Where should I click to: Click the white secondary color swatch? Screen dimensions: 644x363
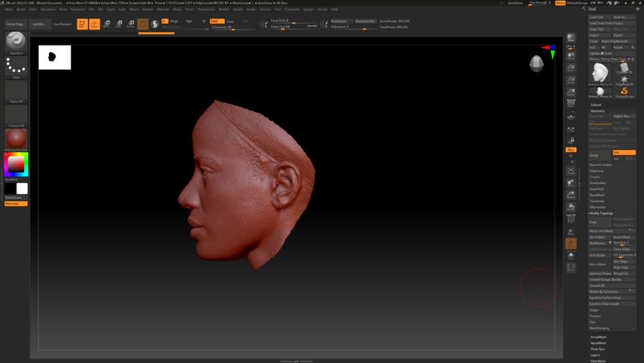pos(22,188)
